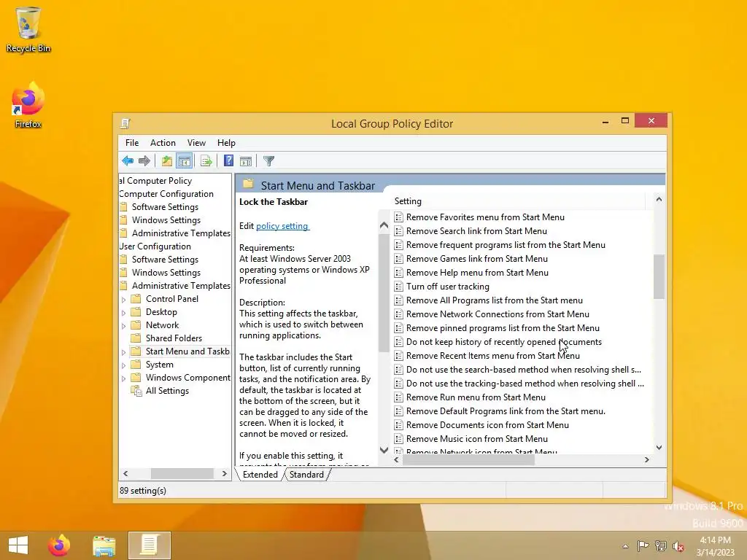Select Remove Recent Items menu from Start Menu

tap(492, 356)
